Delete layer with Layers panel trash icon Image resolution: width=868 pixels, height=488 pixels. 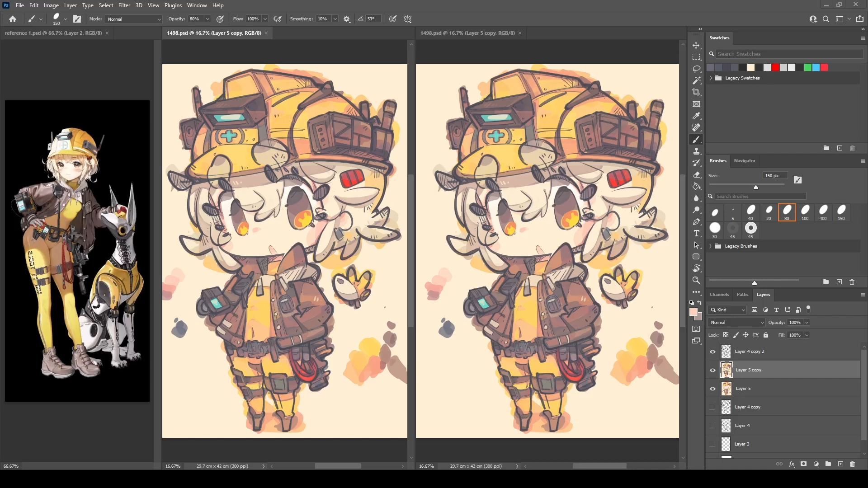click(x=852, y=464)
